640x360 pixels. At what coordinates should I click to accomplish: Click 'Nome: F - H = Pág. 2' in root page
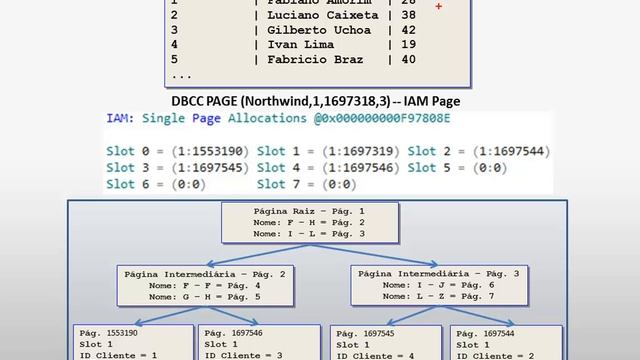coord(309,223)
